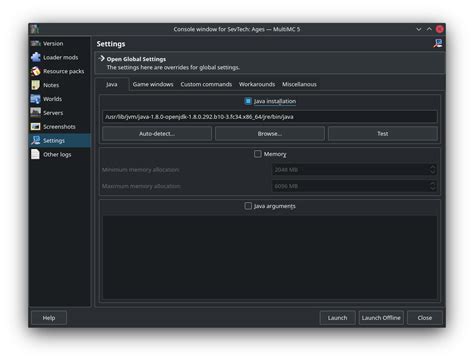
Task: Click the Minimum memory allocation spinbox
Action: tap(354, 170)
